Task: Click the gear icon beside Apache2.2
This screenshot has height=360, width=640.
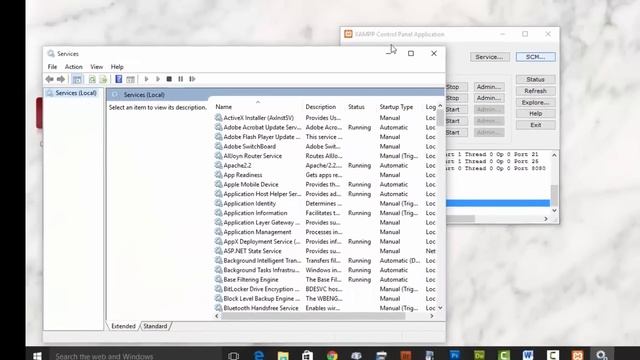Action: tap(218, 165)
